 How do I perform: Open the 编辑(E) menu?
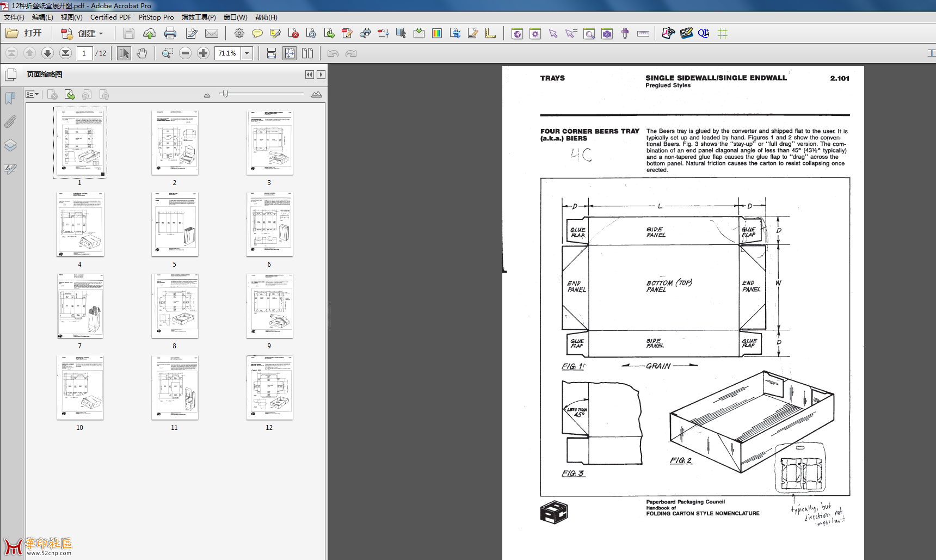click(42, 17)
